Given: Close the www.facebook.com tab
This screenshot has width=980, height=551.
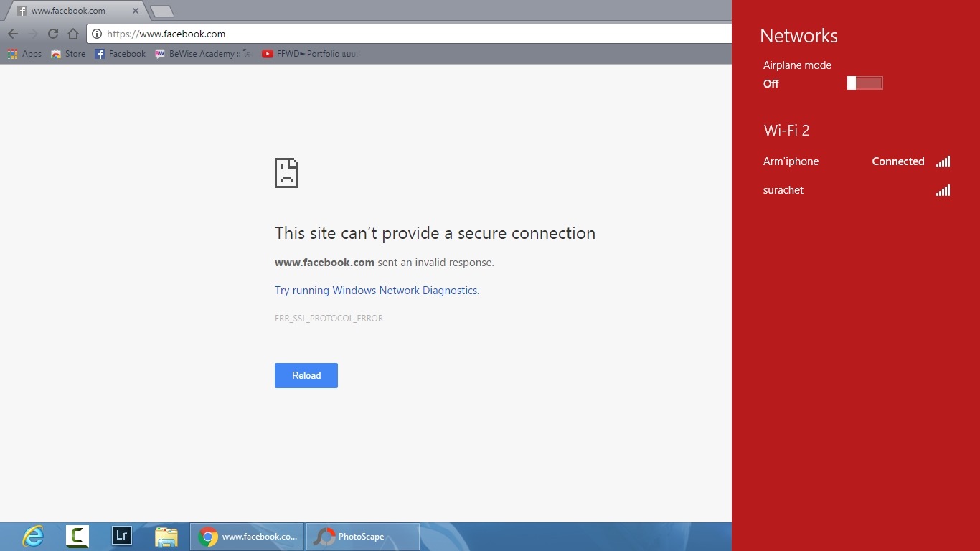Looking at the screenshot, I should click(x=136, y=11).
